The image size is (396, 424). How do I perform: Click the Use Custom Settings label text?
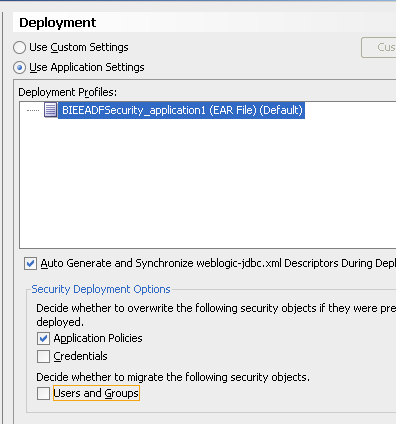(79, 47)
